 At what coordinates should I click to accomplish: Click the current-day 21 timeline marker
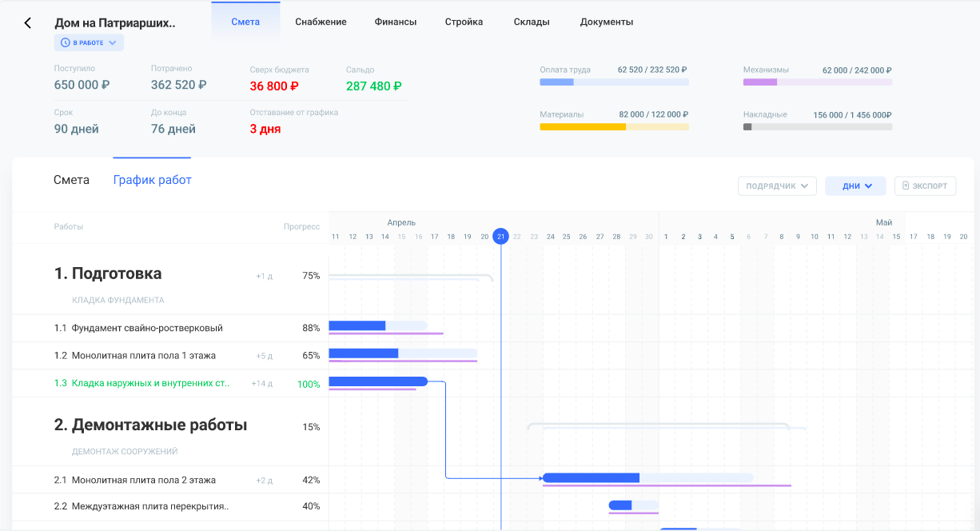(x=500, y=236)
